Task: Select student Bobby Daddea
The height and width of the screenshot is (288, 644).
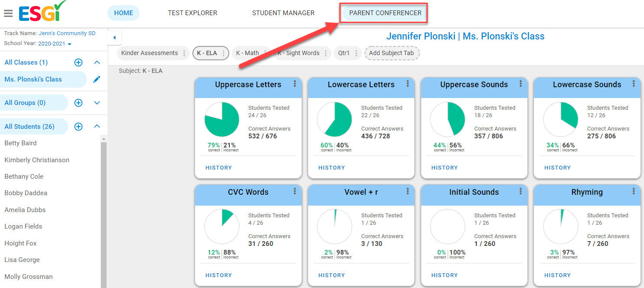Action: click(26, 193)
